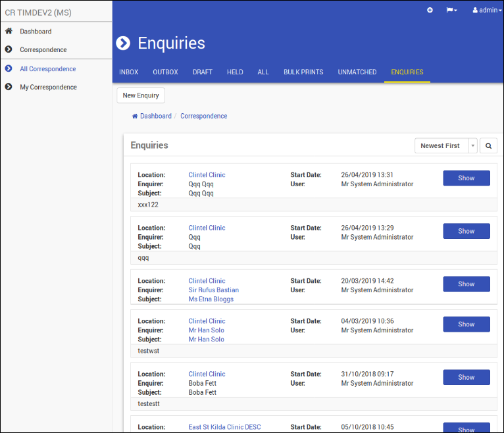Click the Dashboard home icon in sidebar
The width and height of the screenshot is (504, 433).
click(x=9, y=31)
